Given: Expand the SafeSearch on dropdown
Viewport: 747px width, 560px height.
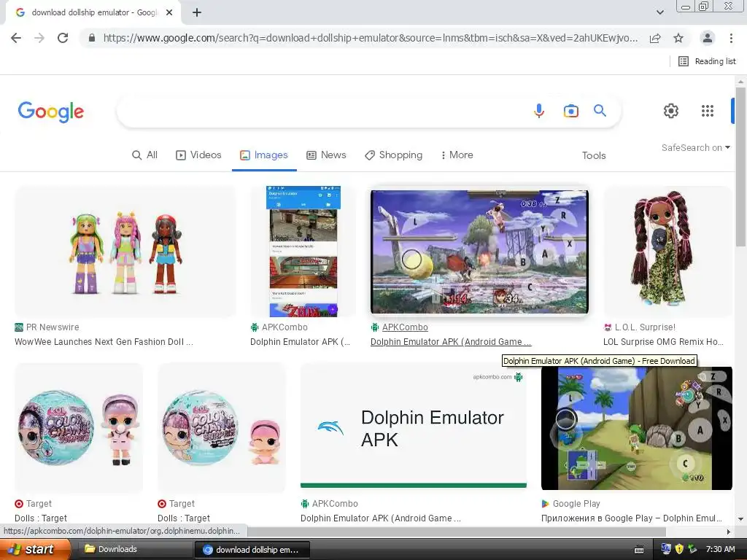Looking at the screenshot, I should pyautogui.click(x=695, y=147).
